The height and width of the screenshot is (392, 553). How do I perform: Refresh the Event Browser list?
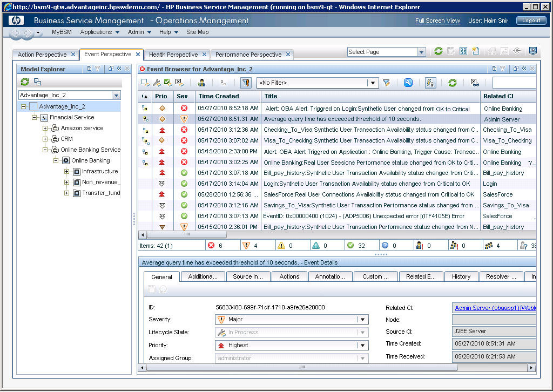453,83
